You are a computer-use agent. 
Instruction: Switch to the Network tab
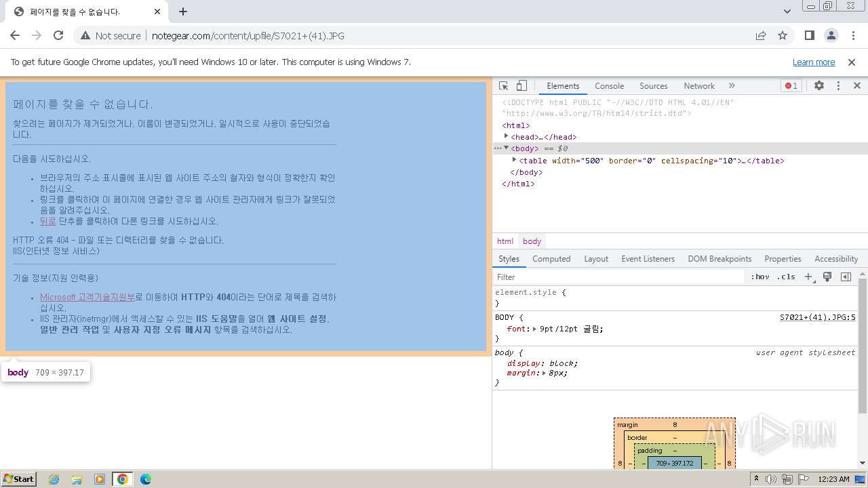(x=699, y=86)
